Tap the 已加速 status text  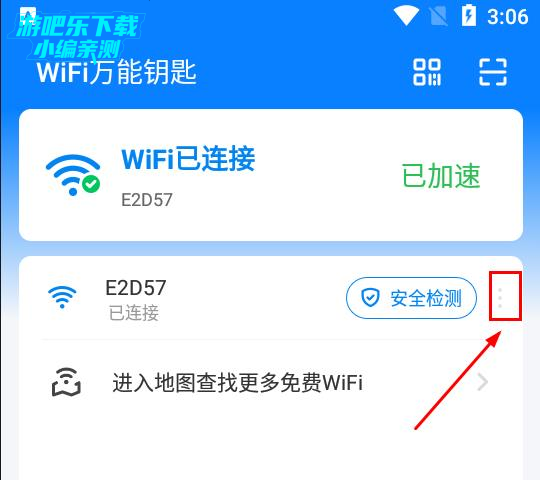coord(441,176)
